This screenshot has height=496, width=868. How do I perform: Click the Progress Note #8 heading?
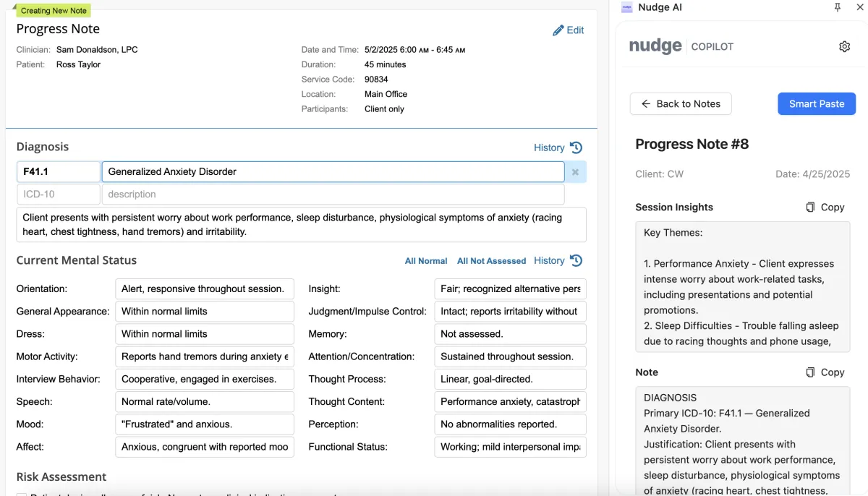click(692, 144)
